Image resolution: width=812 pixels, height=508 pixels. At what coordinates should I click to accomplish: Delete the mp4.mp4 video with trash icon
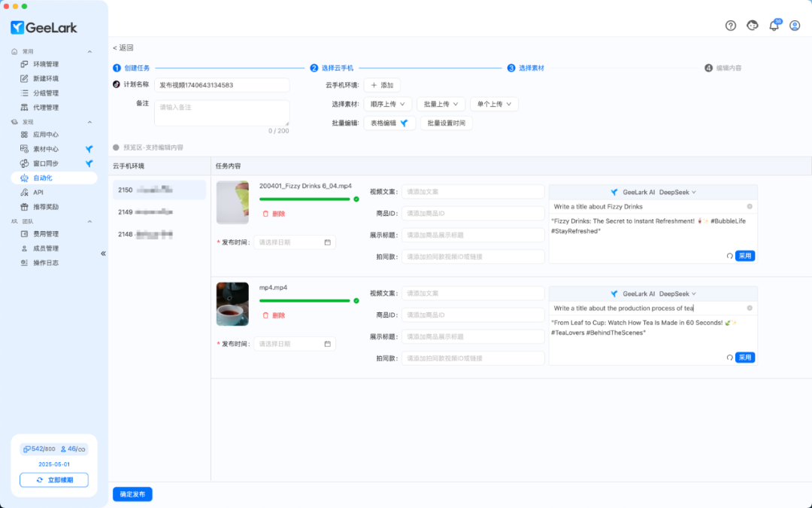265,315
